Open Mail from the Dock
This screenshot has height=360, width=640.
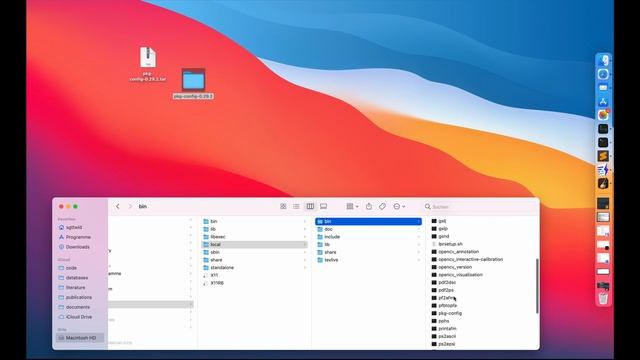click(603, 88)
